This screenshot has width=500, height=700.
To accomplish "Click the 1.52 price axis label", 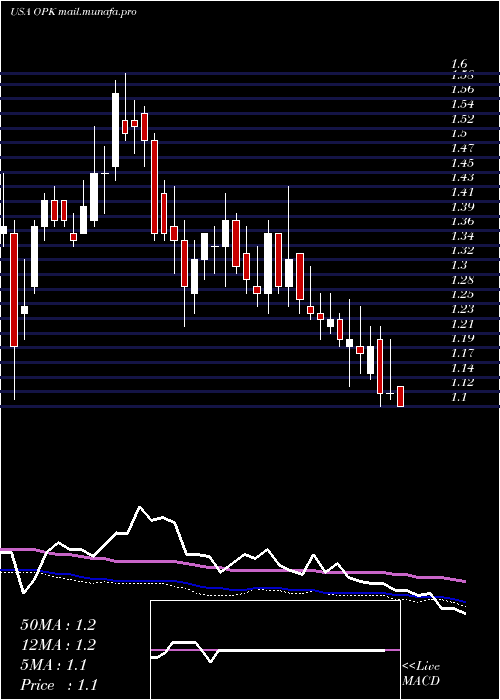I will point(462,119).
